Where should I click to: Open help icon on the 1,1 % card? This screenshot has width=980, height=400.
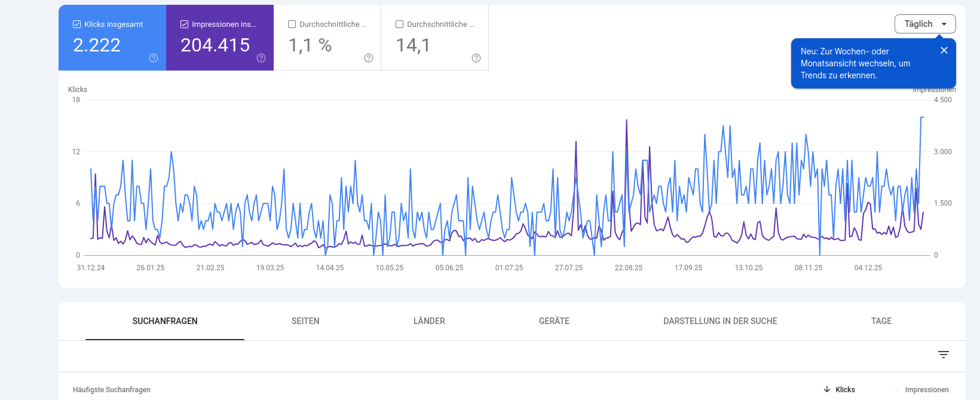(369, 58)
